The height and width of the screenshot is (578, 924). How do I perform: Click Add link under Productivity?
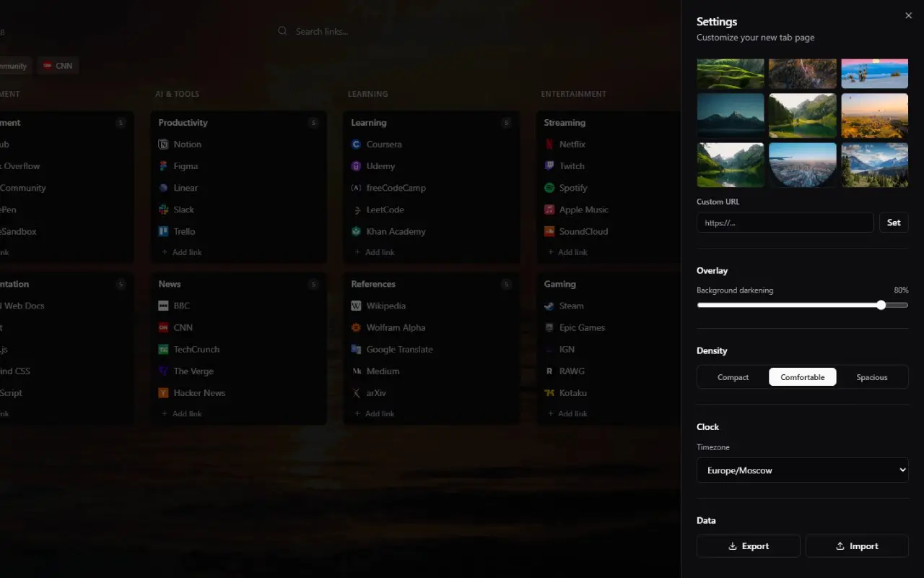[x=182, y=252]
